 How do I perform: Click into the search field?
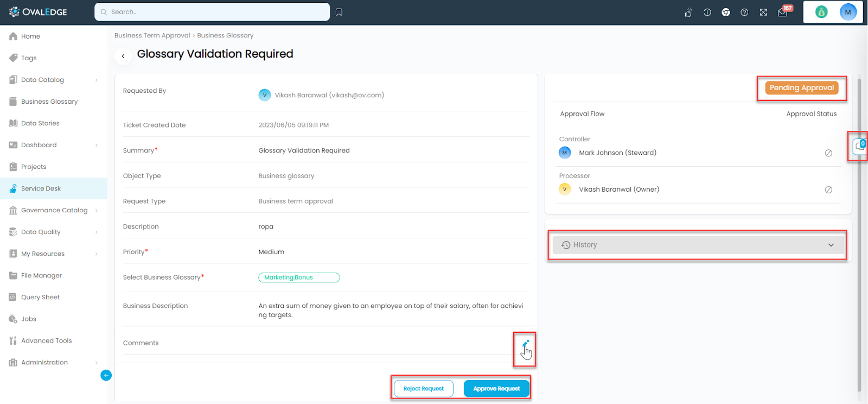tap(212, 12)
